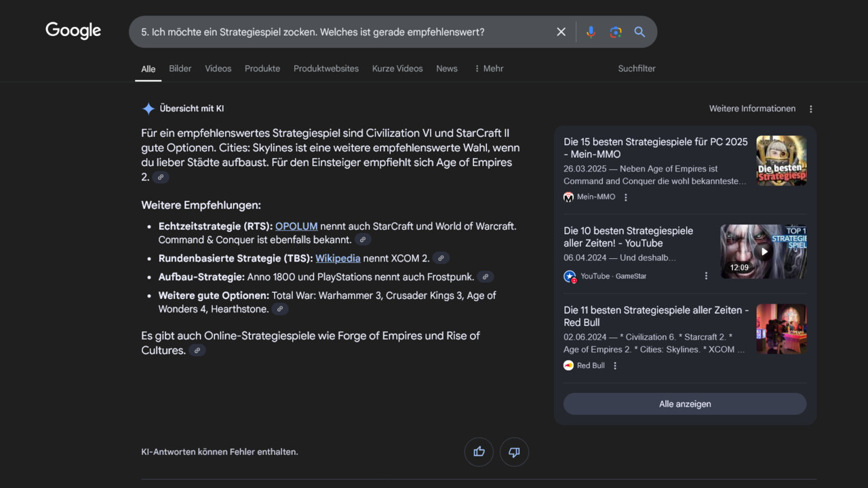
Task: Play the 12:09 video thumbnail
Action: click(764, 251)
